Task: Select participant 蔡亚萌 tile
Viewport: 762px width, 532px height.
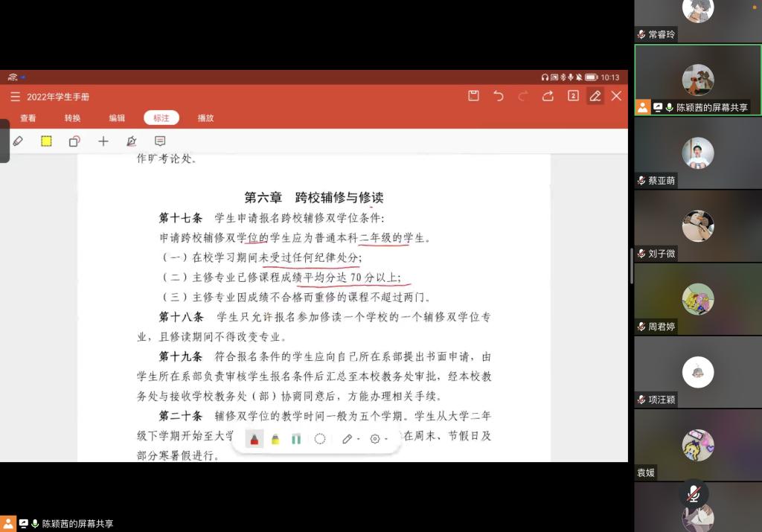Action: tap(698, 153)
